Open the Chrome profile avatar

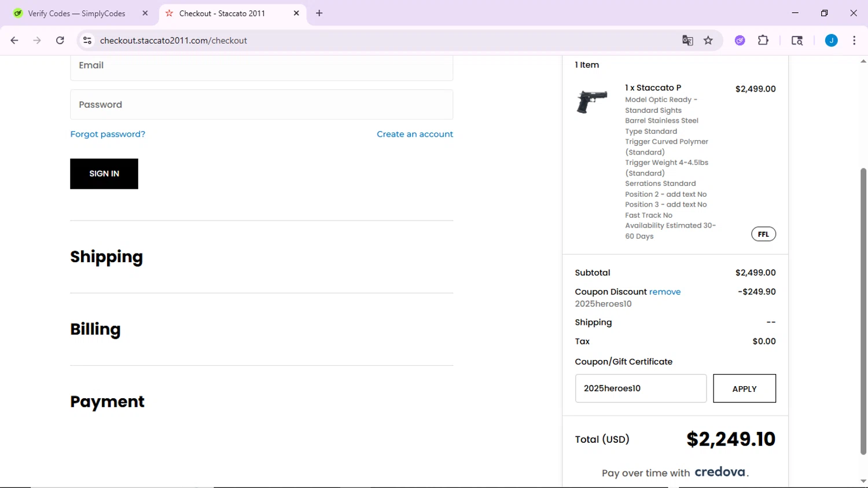[x=832, y=41]
